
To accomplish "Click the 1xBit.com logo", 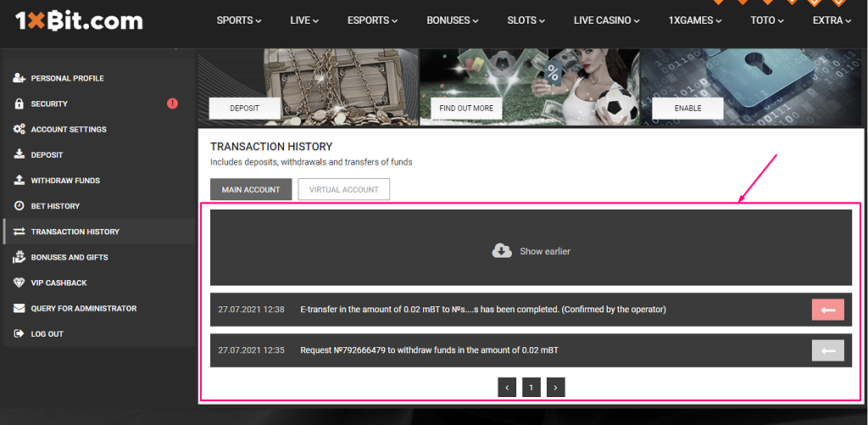I will (x=79, y=21).
